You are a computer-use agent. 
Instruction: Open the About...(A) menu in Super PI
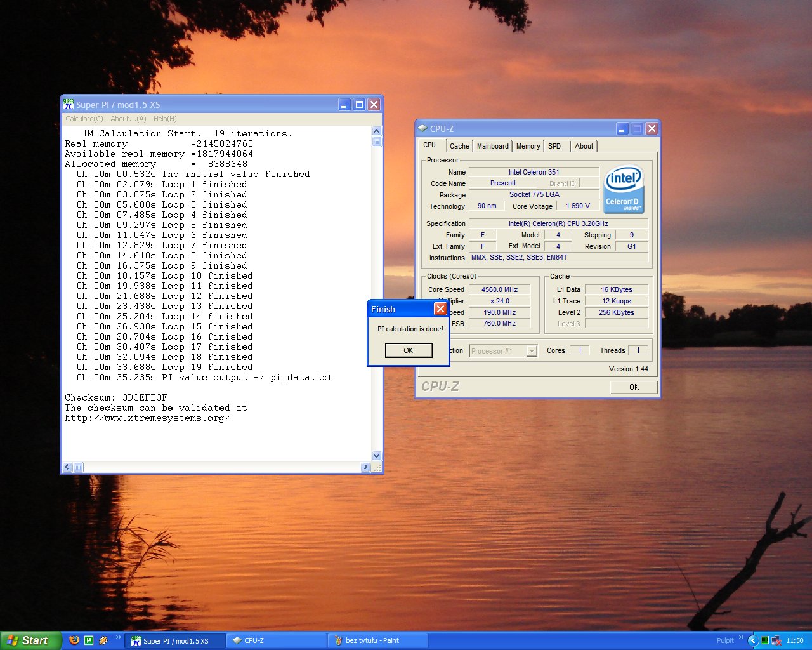point(128,119)
